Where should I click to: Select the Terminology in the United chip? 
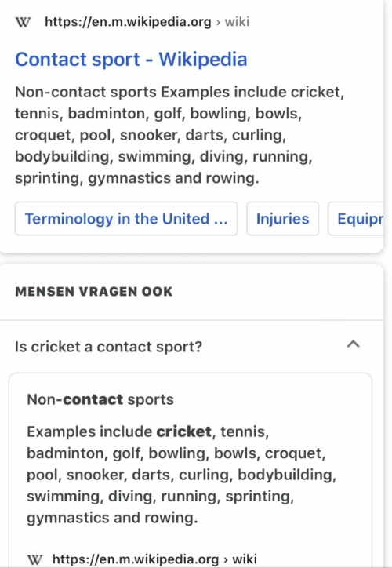pyautogui.click(x=126, y=219)
